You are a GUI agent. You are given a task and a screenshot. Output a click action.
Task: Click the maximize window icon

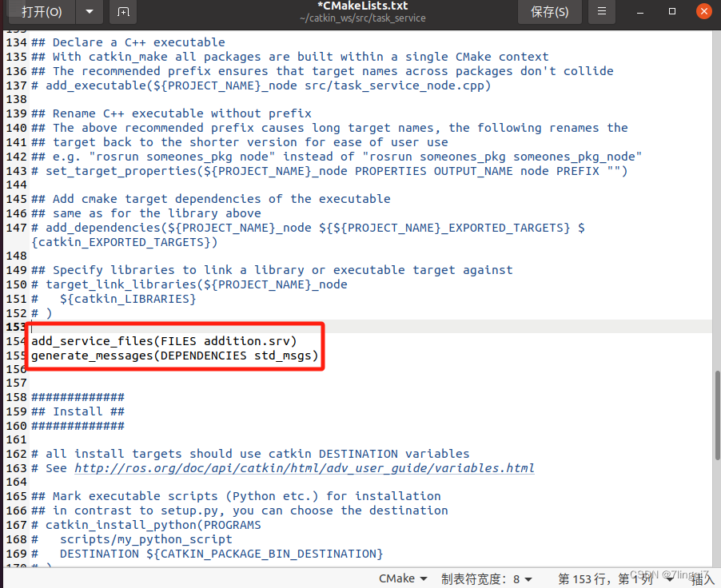672,12
